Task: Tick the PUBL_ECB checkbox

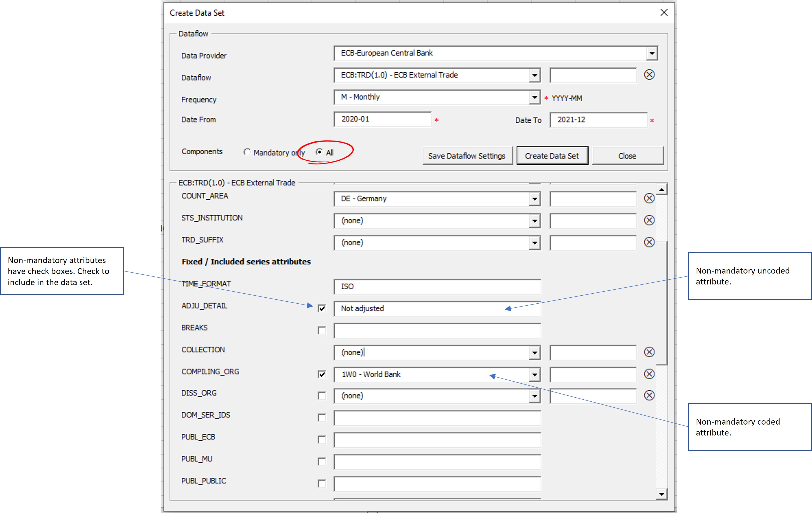Action: [x=322, y=440]
